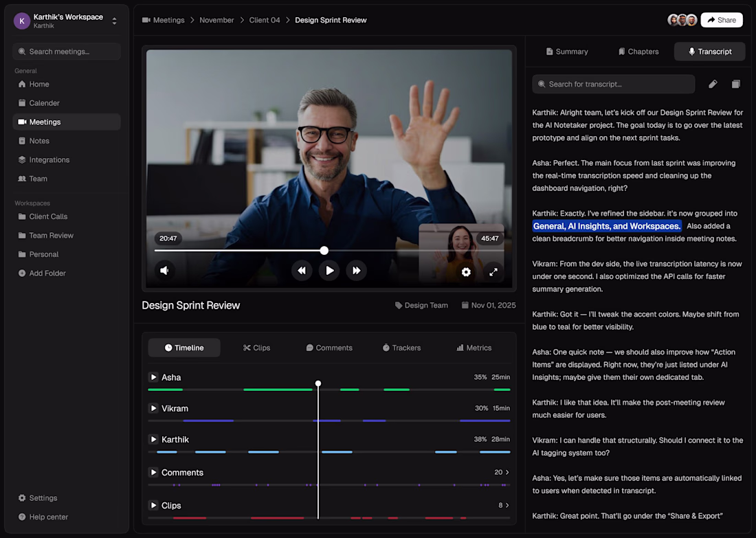Screen dimensions: 756x538
Task: Click the copy transcript icon
Action: click(x=736, y=84)
